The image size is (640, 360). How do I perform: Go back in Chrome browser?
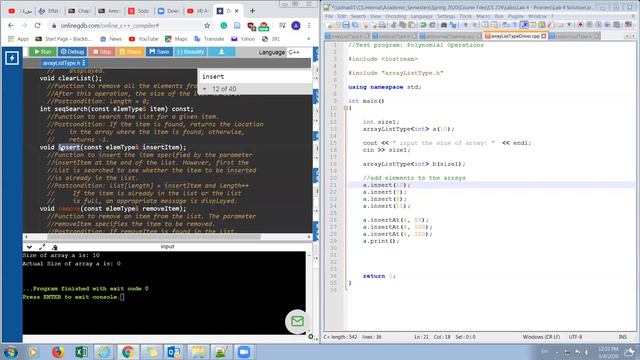point(11,25)
